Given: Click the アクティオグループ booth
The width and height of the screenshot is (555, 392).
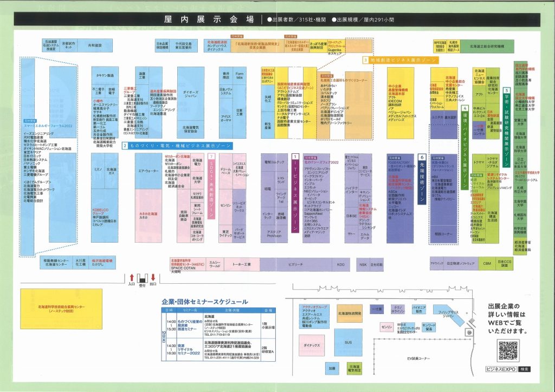Looking at the screenshot, I should pos(314,316).
